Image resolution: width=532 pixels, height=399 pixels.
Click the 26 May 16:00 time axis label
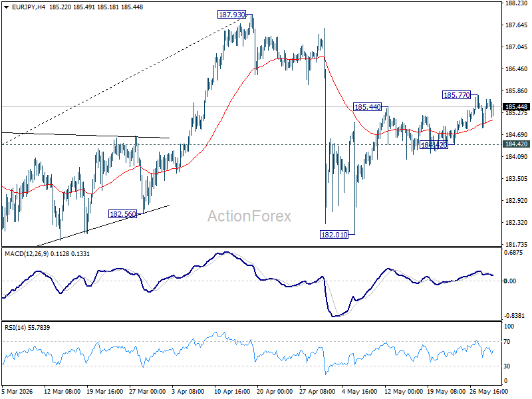pyautogui.click(x=489, y=391)
